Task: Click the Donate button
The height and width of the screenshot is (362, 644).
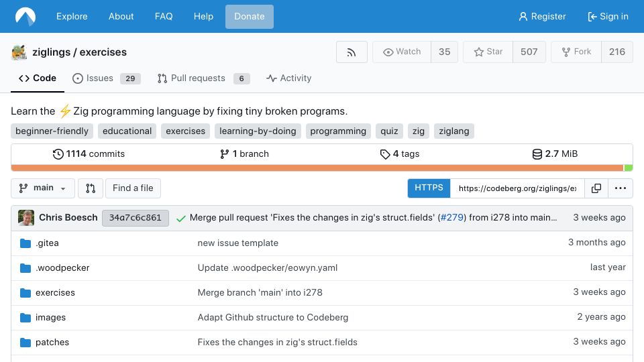Action: click(x=250, y=17)
